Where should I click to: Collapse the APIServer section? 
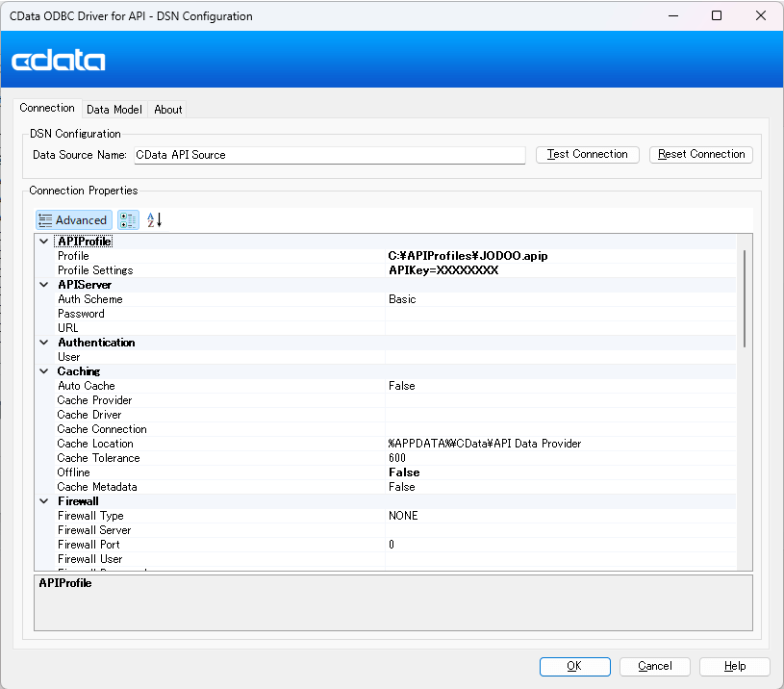(44, 285)
